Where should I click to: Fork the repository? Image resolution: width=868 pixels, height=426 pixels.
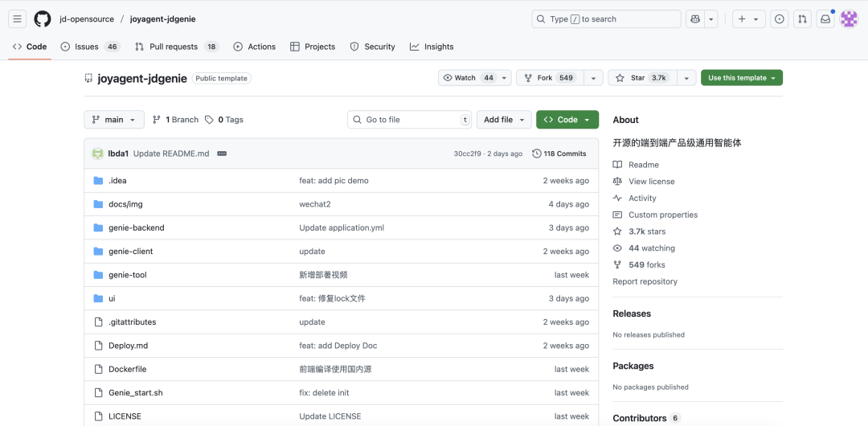[x=551, y=77]
